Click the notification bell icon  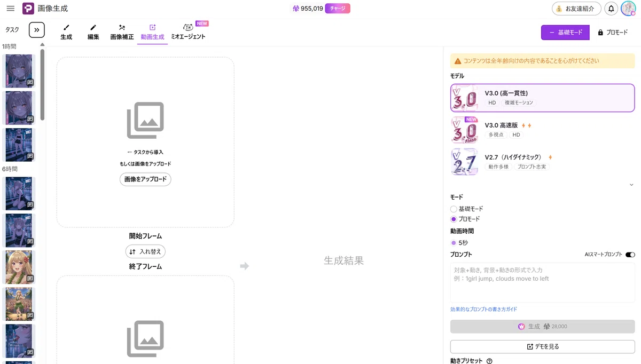(x=612, y=9)
